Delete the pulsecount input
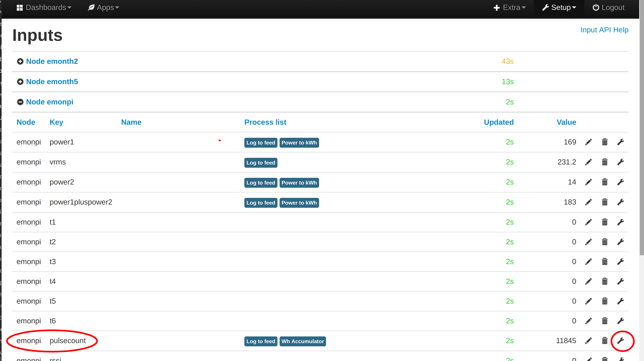The image size is (644, 361). [605, 341]
